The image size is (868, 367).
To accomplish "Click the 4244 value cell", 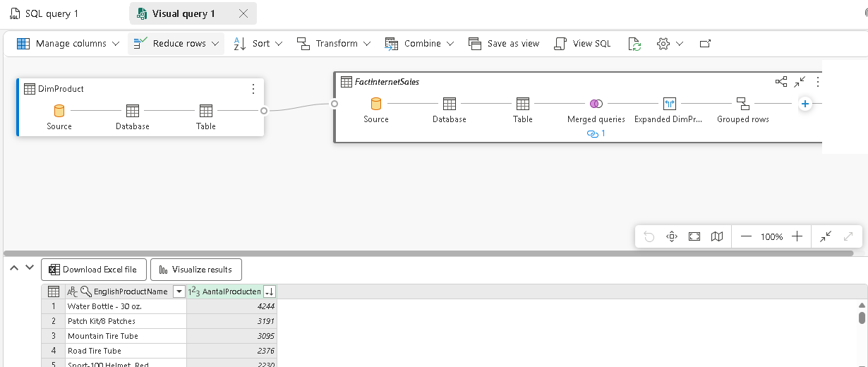I will point(231,306).
